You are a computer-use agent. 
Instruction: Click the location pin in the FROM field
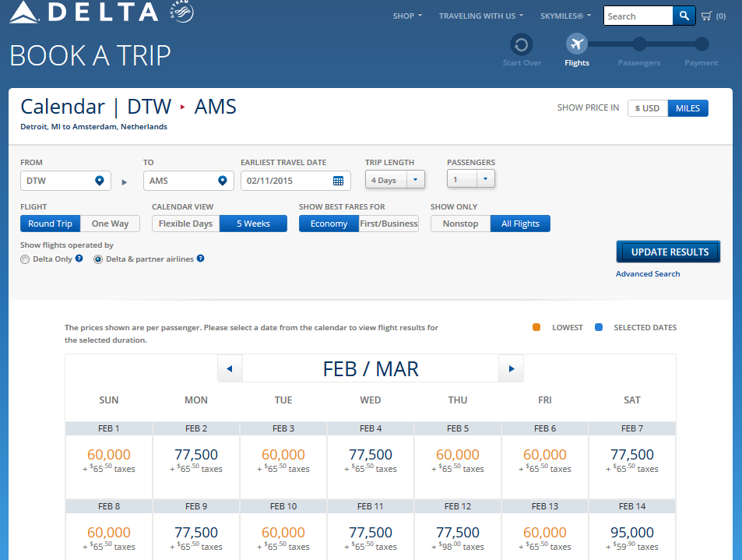[99, 180]
